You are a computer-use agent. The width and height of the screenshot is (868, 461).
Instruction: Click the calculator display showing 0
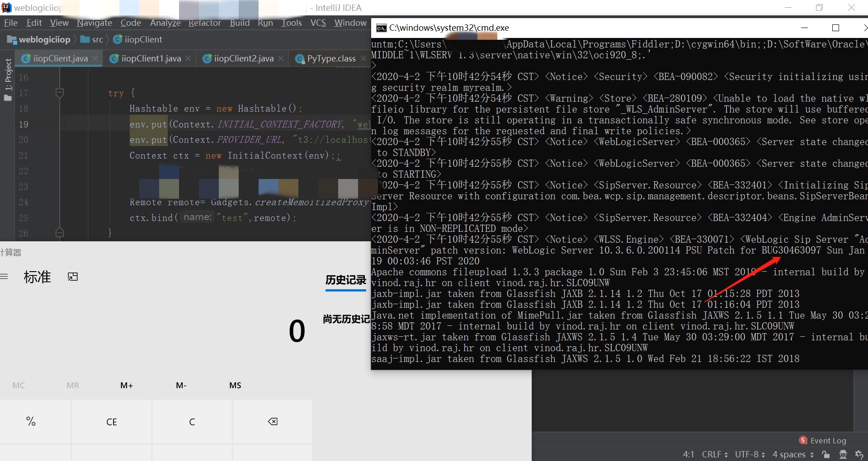(x=297, y=330)
